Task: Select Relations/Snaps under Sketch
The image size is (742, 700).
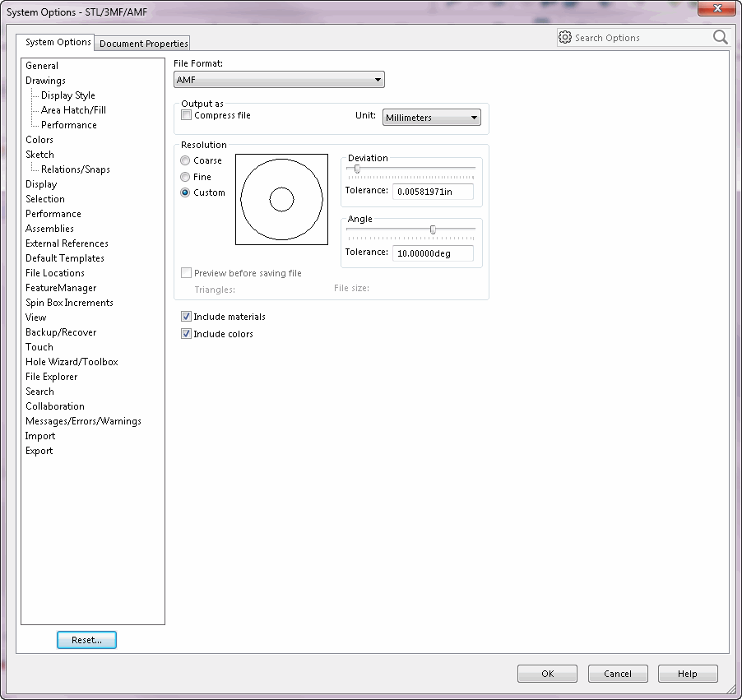Action: coord(75,169)
